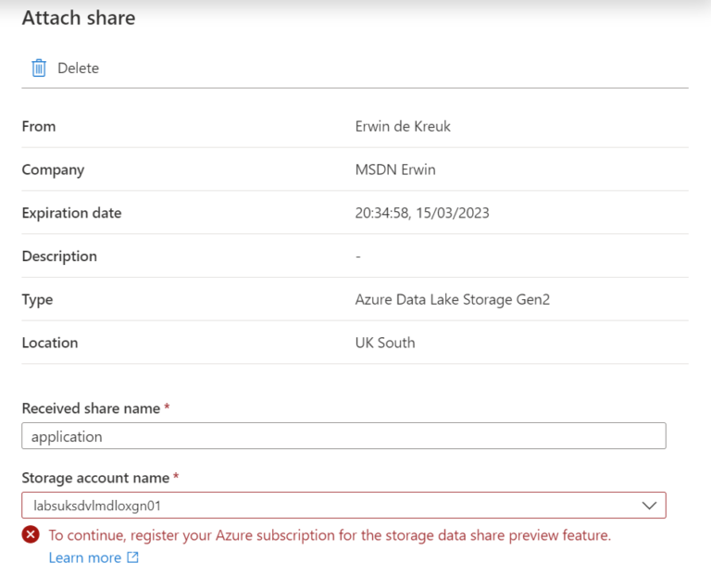711x588 pixels.
Task: Click the trash can Delete icon
Action: point(39,68)
